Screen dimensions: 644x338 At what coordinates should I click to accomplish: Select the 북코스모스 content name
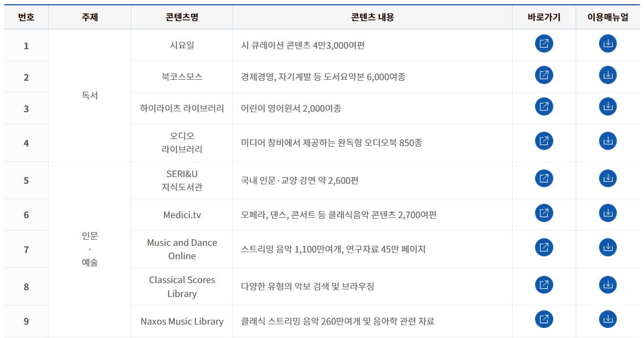(182, 75)
